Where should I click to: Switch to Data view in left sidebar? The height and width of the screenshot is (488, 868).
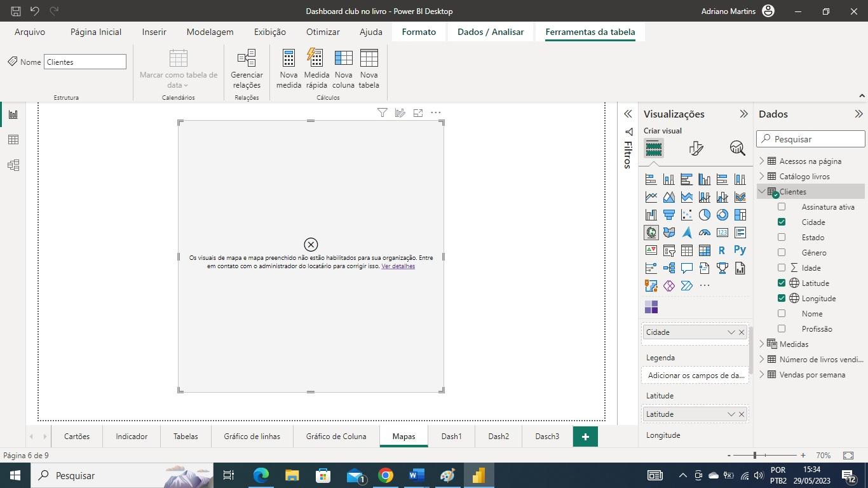click(x=13, y=140)
